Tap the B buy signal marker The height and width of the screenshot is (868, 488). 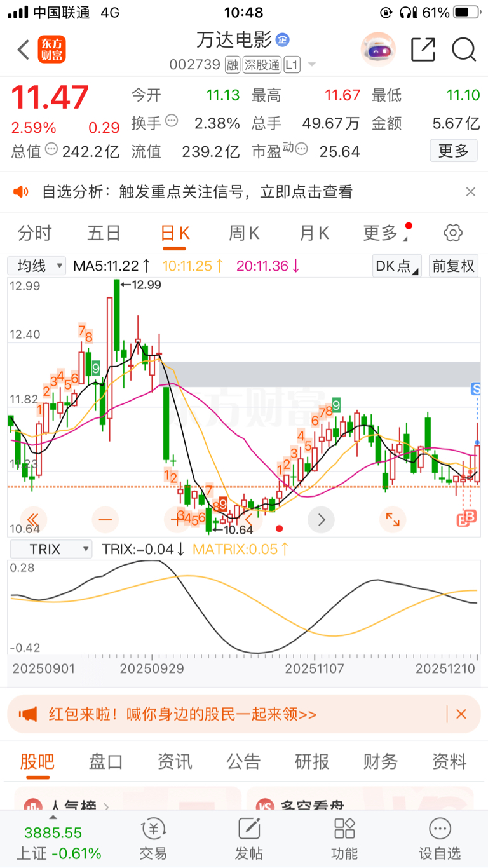(470, 516)
